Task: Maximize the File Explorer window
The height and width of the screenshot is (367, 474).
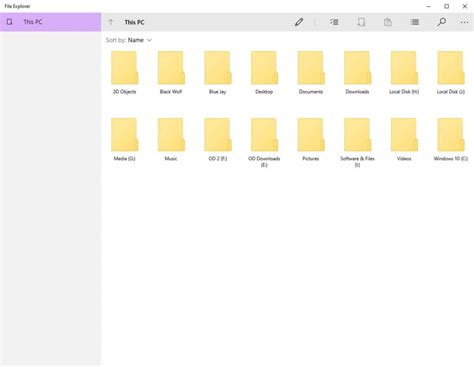Action: pos(447,6)
